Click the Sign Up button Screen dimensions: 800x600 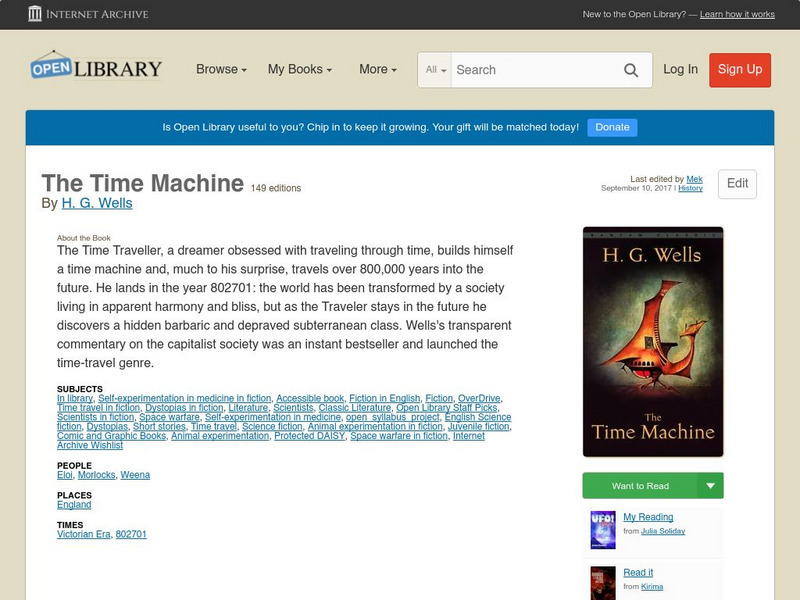pyautogui.click(x=739, y=70)
